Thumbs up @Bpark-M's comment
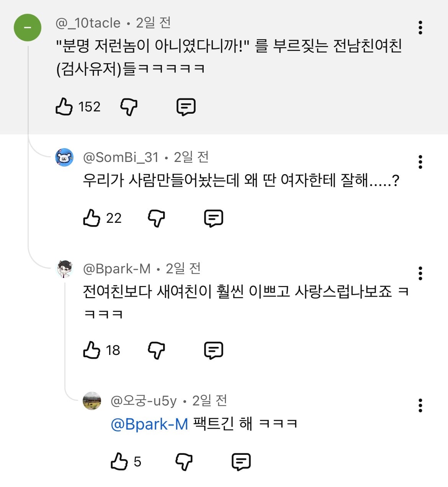This screenshot has height=487, width=448. 92,350
